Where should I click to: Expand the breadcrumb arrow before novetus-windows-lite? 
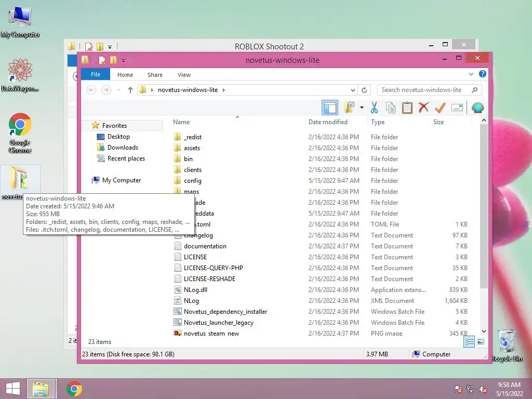pyautogui.click(x=152, y=90)
